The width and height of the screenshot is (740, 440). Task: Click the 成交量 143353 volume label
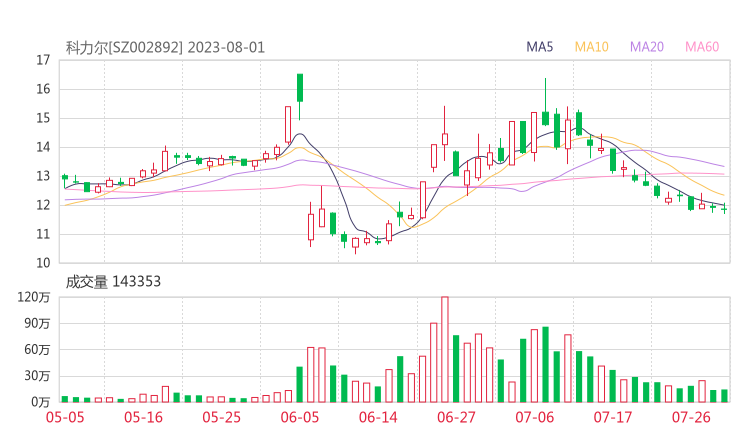point(113,282)
